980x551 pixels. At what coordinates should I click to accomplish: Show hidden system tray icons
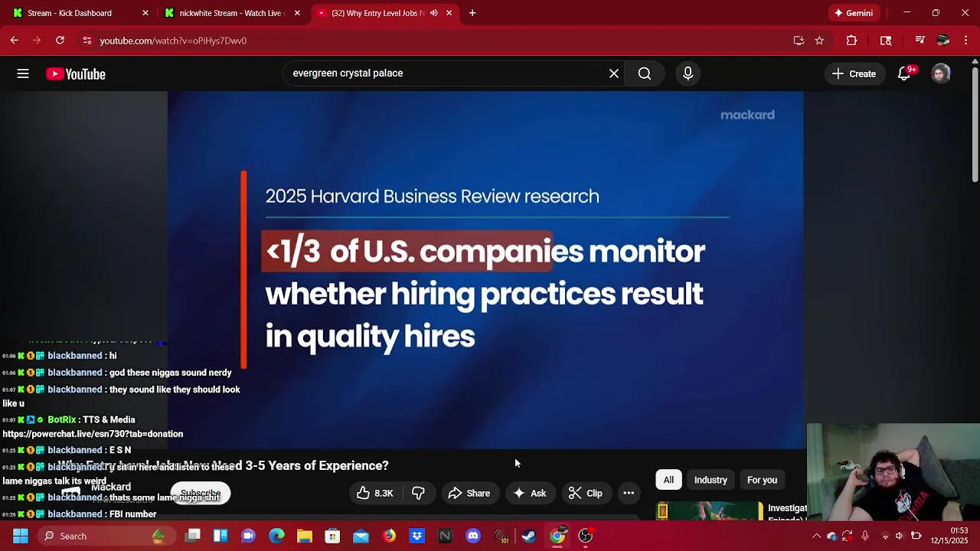[816, 536]
